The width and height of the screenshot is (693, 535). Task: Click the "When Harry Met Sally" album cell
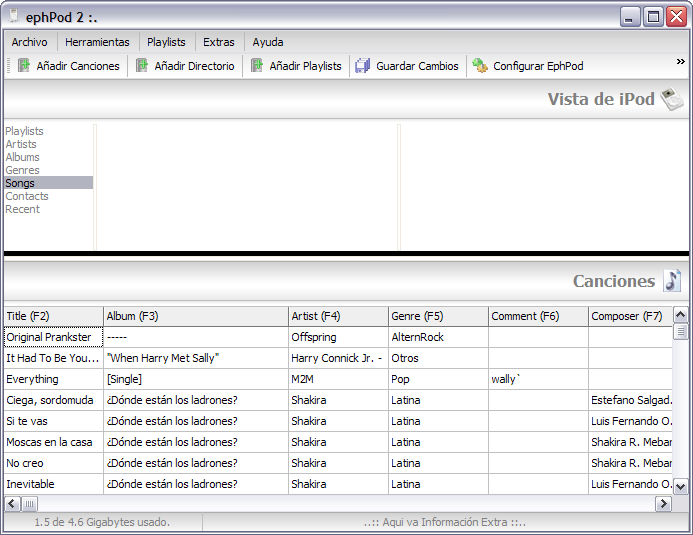click(196, 358)
